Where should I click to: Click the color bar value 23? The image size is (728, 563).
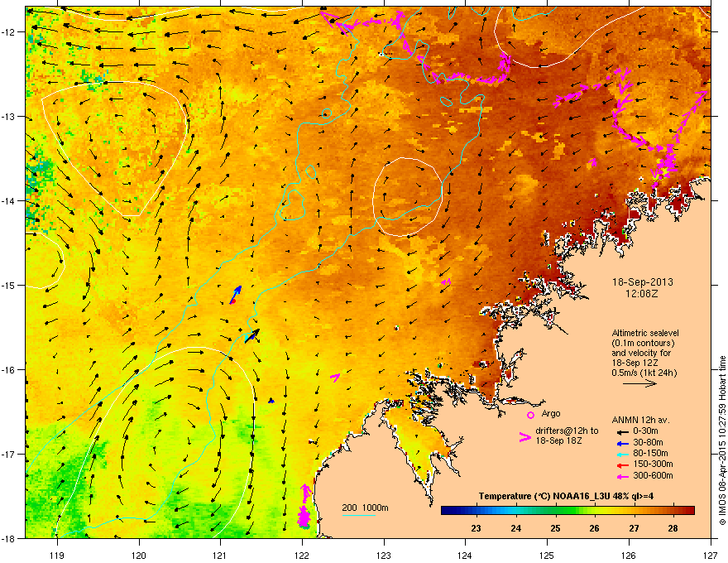[476, 528]
